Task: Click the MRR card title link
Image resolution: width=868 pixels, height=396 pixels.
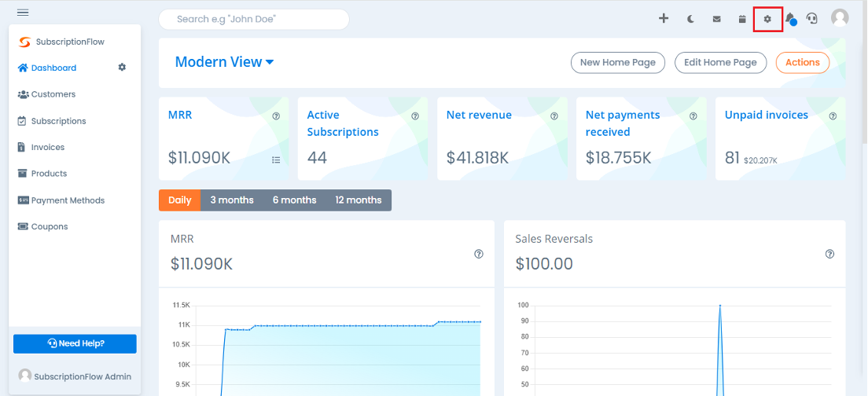Action: [180, 115]
